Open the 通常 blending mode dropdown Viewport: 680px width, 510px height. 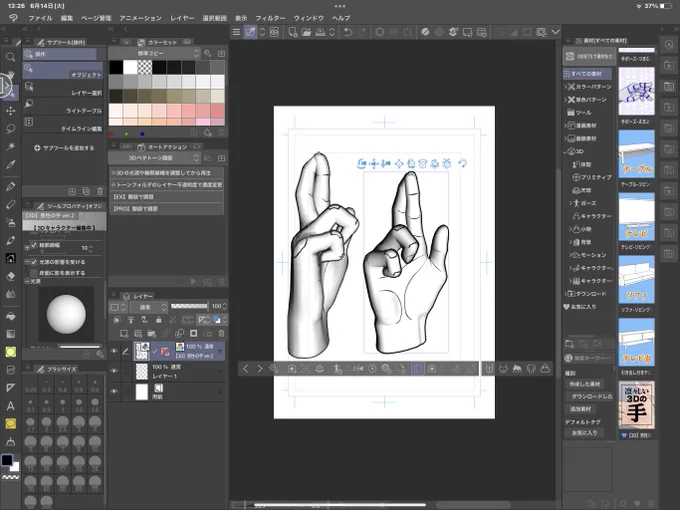point(148,307)
